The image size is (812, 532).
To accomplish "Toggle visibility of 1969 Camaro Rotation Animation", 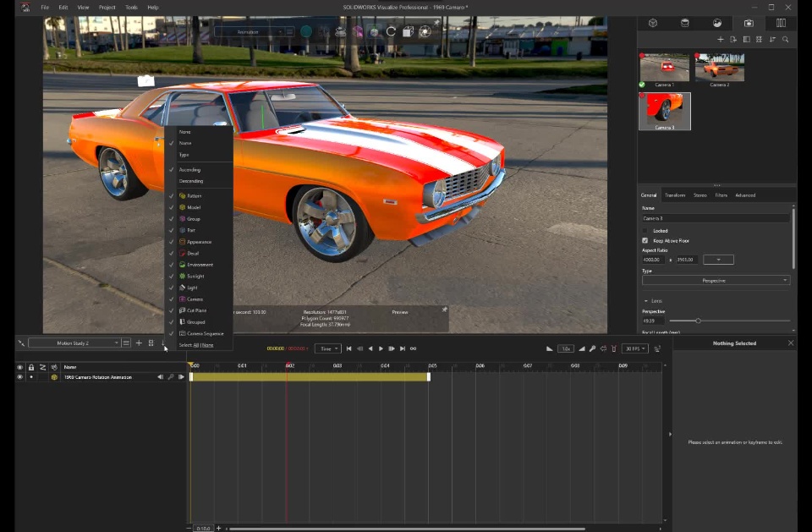I will pyautogui.click(x=19, y=377).
